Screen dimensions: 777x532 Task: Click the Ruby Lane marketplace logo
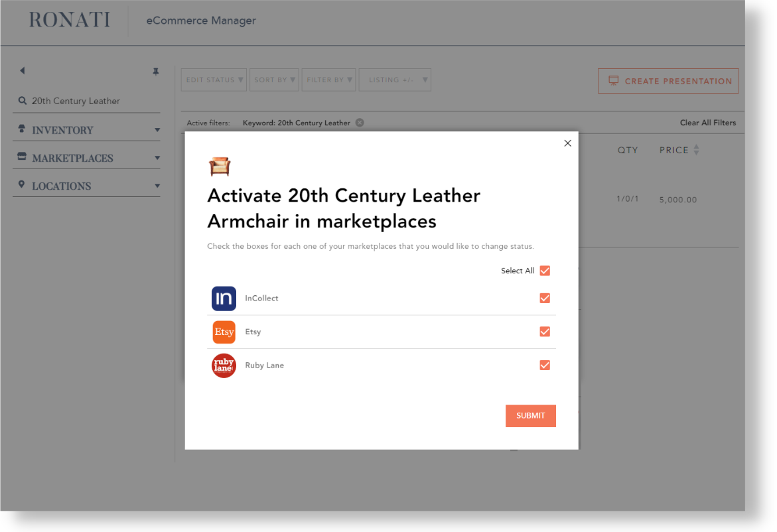(x=224, y=366)
